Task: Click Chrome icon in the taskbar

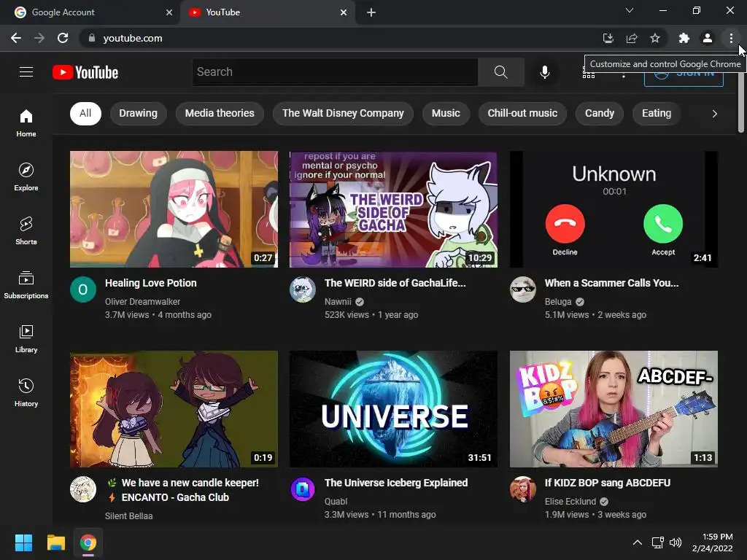Action: coord(88,542)
